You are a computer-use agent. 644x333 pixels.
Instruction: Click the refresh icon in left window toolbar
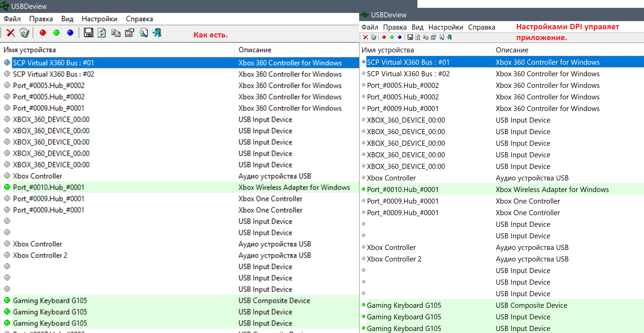click(102, 33)
